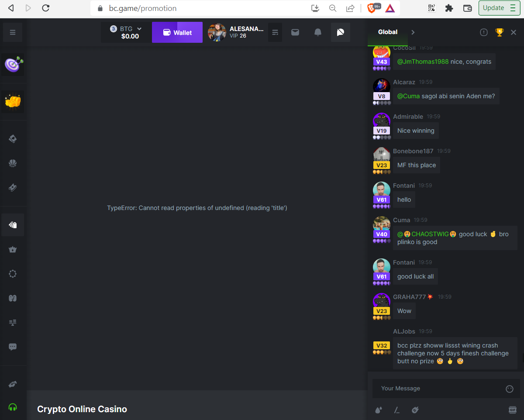The width and height of the screenshot is (524, 420).
Task: Select the Global chat tab
Action: click(388, 32)
